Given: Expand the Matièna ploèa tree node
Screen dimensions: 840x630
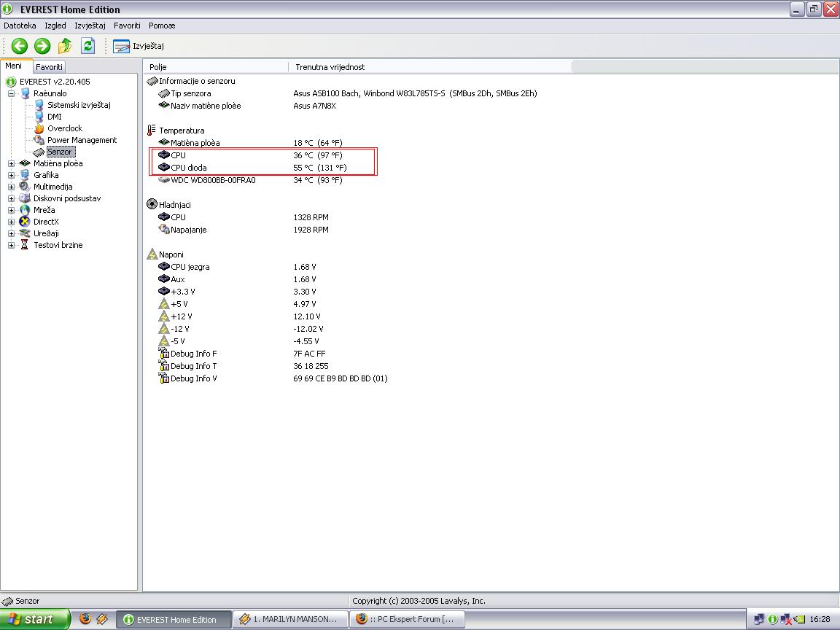Looking at the screenshot, I should coord(11,163).
